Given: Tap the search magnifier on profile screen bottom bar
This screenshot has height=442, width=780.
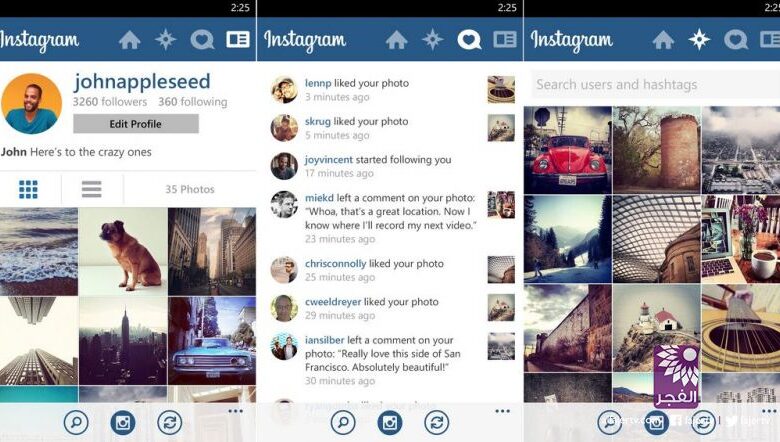Looking at the screenshot, I should [76, 423].
